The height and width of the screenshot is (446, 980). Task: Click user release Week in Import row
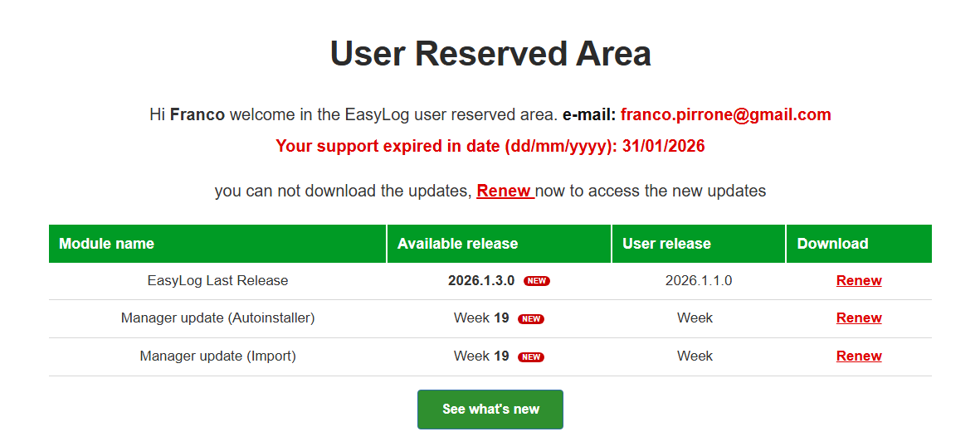coord(695,356)
